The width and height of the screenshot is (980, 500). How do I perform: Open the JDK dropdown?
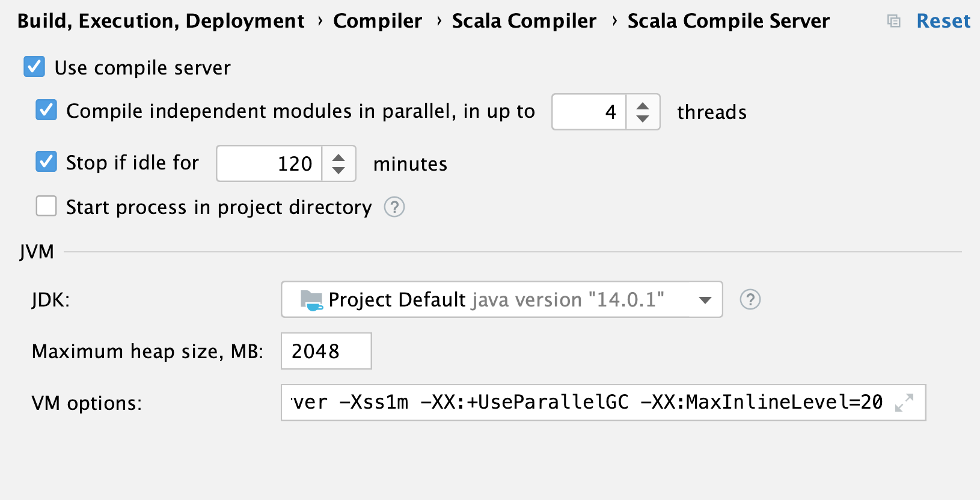pyautogui.click(x=502, y=299)
